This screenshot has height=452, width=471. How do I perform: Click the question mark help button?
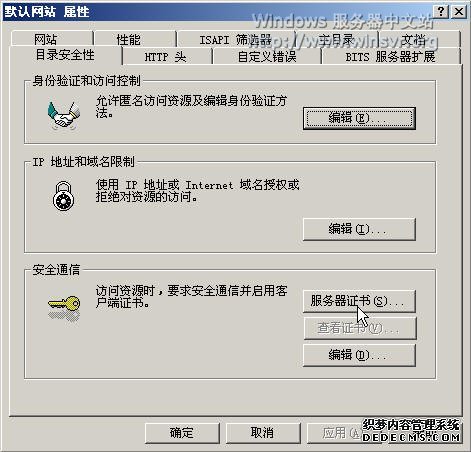[440, 12]
